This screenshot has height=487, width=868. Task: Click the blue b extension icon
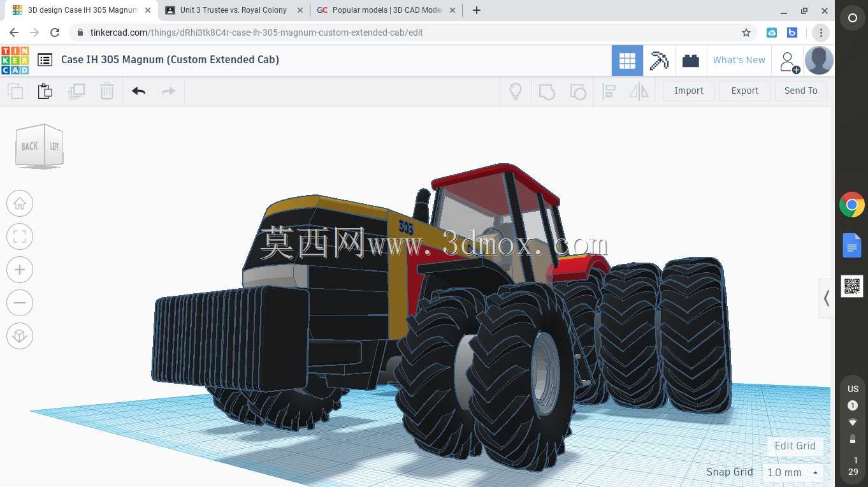tap(792, 33)
